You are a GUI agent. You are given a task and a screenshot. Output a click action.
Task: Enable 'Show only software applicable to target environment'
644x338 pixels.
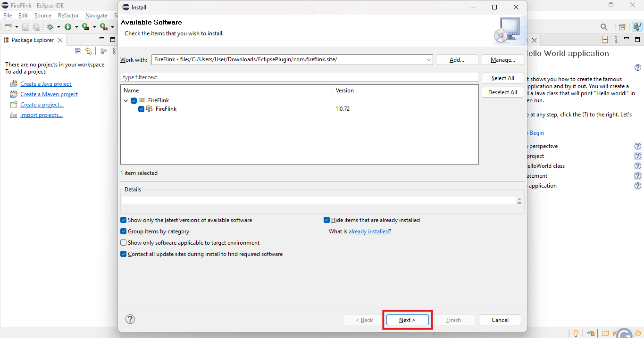coord(124,243)
